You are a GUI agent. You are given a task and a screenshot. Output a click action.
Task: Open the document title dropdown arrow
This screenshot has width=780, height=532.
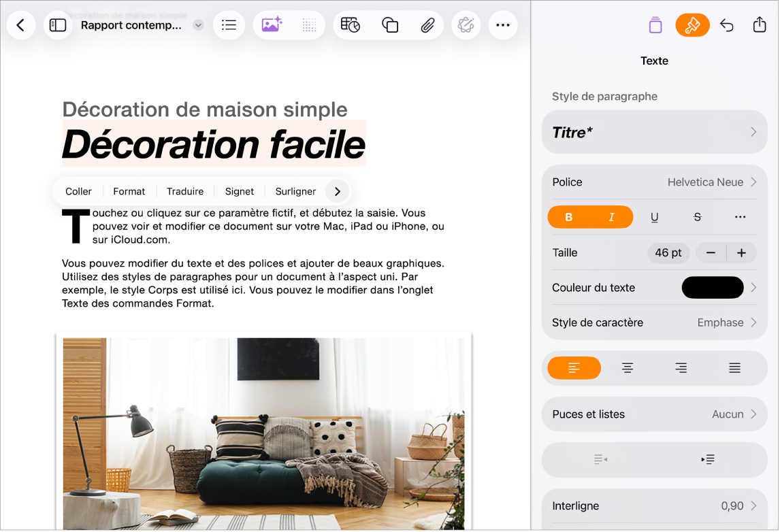[198, 25]
